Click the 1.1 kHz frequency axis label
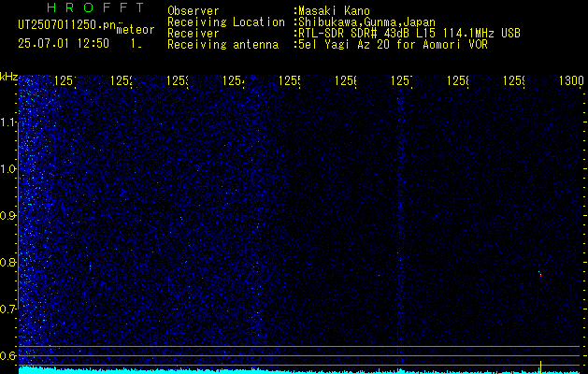This screenshot has width=588, height=374. (x=8, y=122)
